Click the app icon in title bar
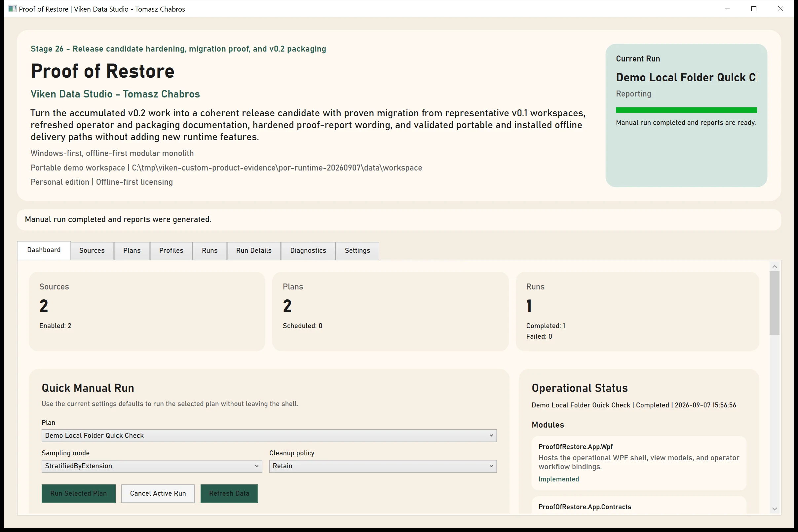 point(12,9)
